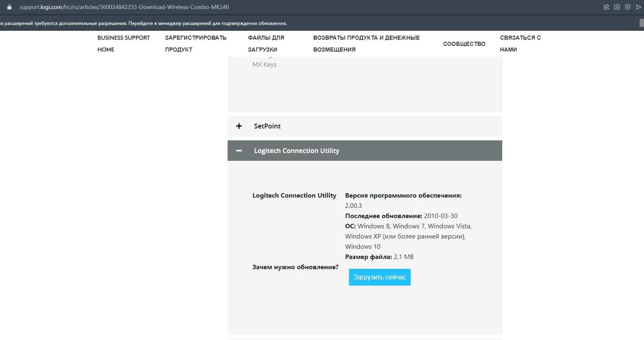Click the Logitech Connection Utility header title
Image resolution: width=644 pixels, height=340 pixels.
click(297, 151)
